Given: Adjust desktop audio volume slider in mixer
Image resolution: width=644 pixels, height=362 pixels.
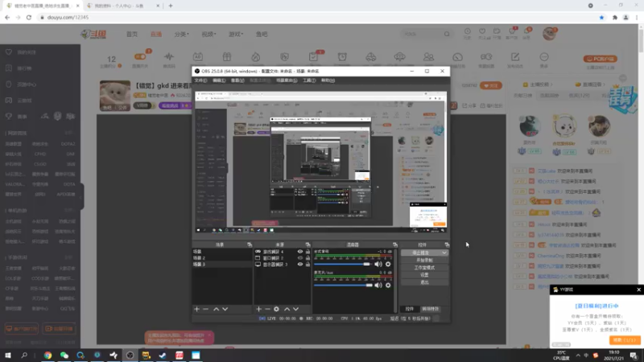Looking at the screenshot, I should pos(343,265).
